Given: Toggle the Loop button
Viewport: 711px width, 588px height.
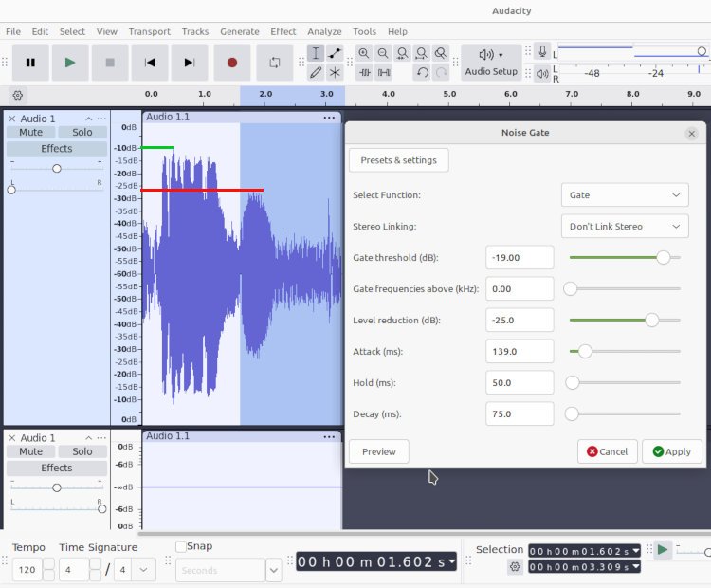Looking at the screenshot, I should [274, 63].
